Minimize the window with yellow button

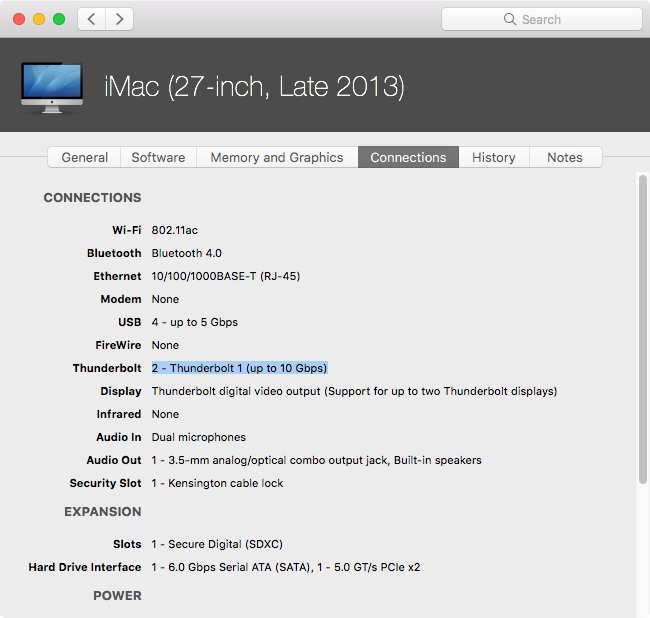pos(39,19)
